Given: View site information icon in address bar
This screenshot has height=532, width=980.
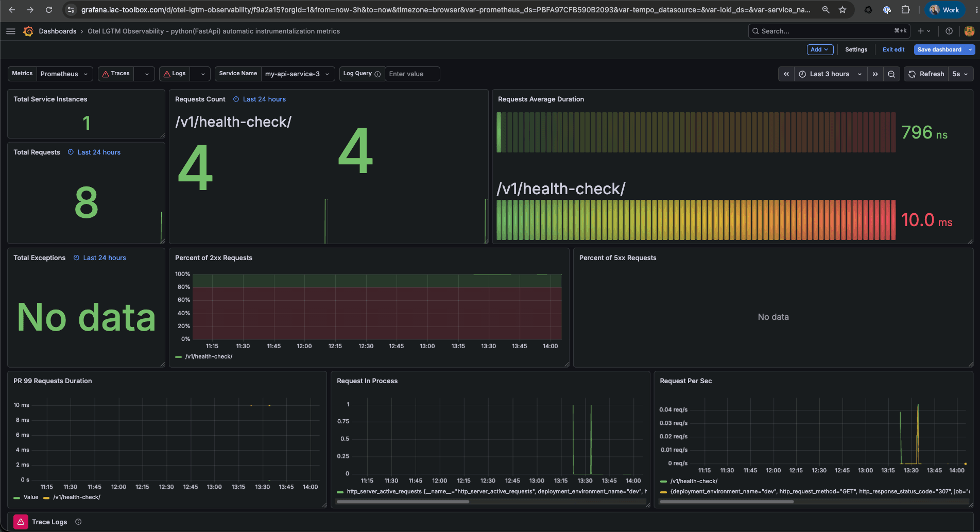Looking at the screenshot, I should tap(71, 10).
